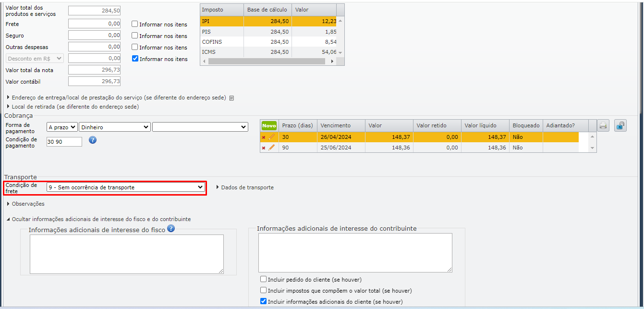Click the Valor líquido column header
This screenshot has width=644, height=309.
click(485, 125)
